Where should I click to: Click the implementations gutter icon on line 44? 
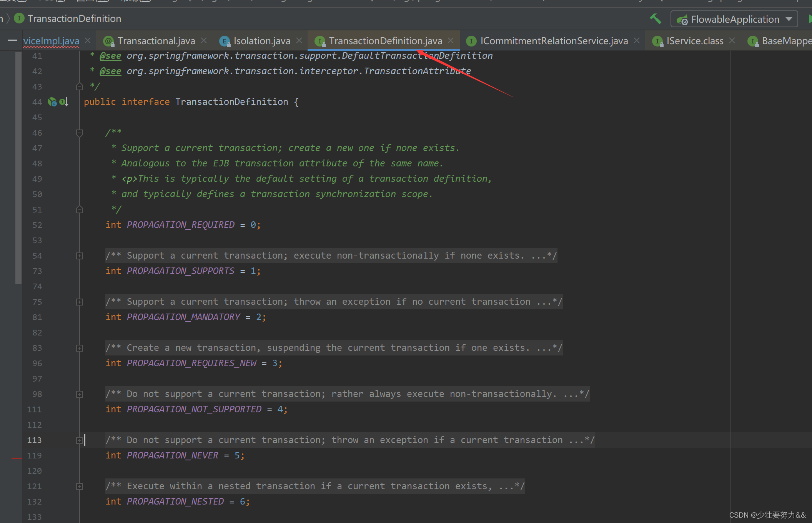52,102
